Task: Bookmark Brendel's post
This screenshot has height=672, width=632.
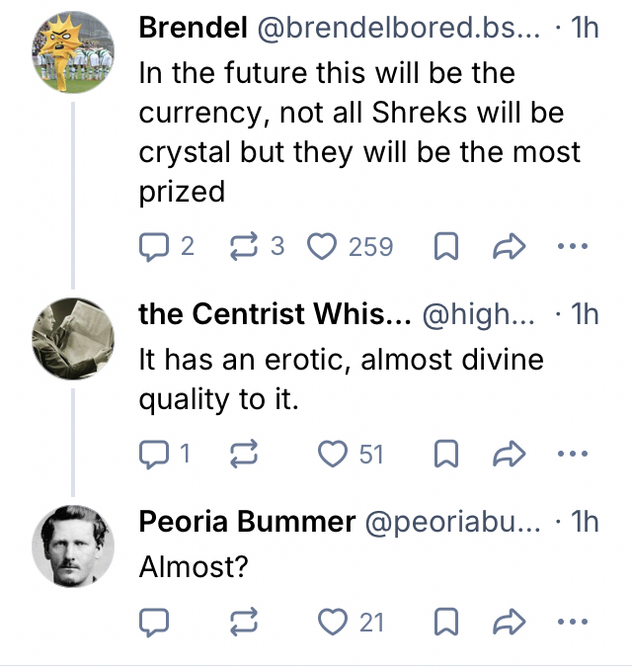Action: (445, 246)
